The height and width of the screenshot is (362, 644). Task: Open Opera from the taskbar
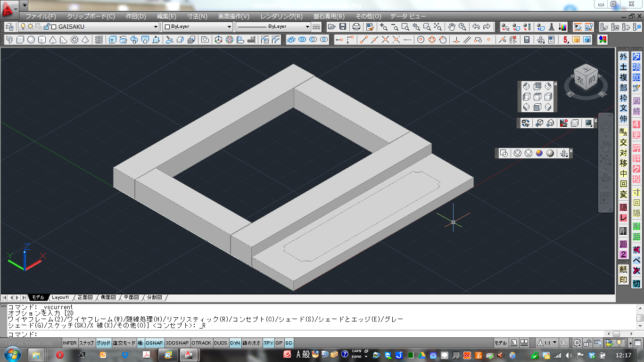(60, 354)
